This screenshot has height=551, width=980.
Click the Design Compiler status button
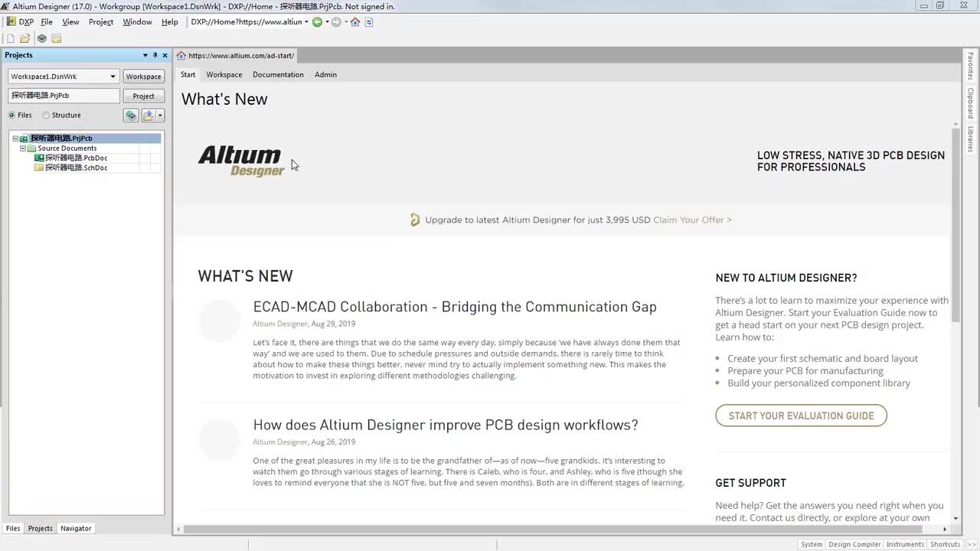(x=854, y=544)
